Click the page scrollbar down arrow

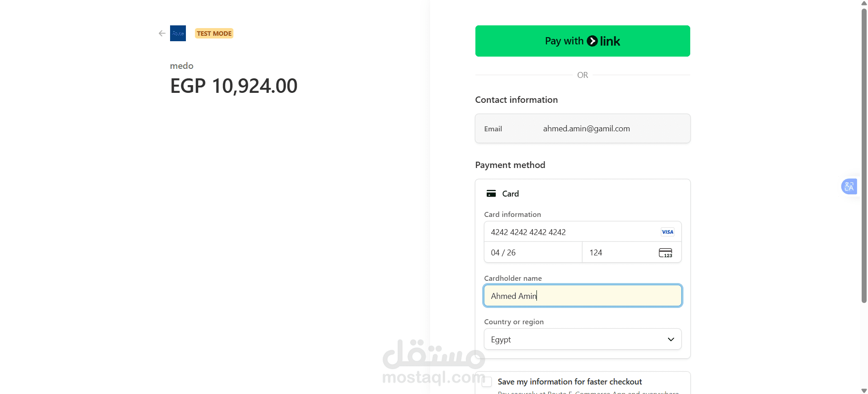tap(864, 390)
